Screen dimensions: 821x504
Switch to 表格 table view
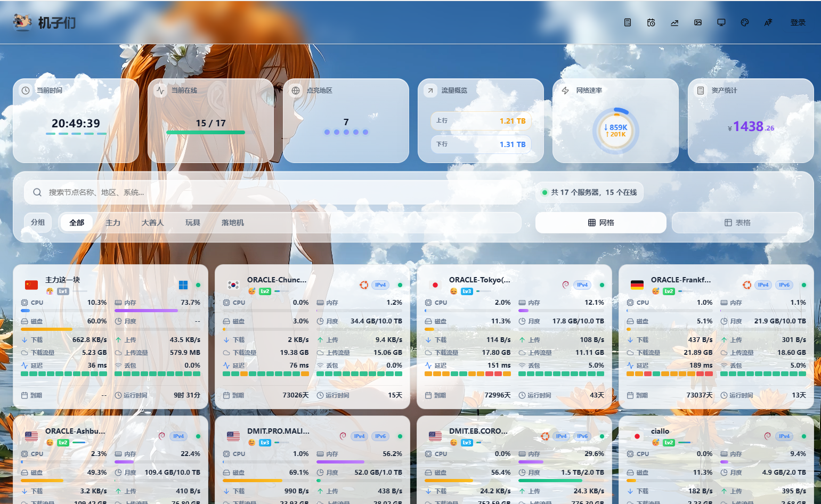coord(737,223)
